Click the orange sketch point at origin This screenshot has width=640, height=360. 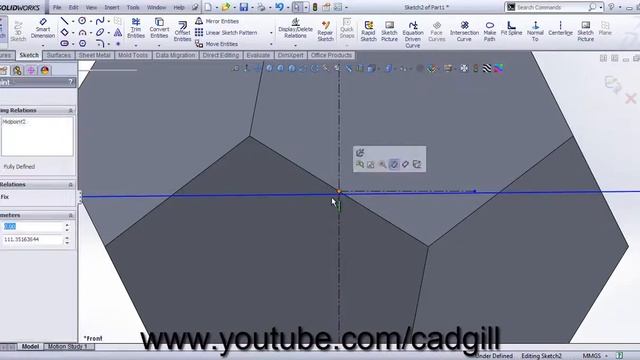339,191
